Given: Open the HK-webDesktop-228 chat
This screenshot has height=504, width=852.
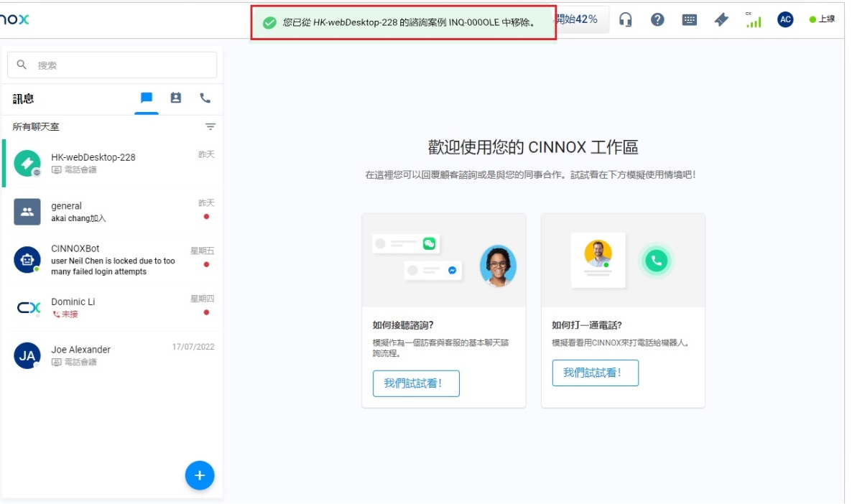Looking at the screenshot, I should point(113,164).
